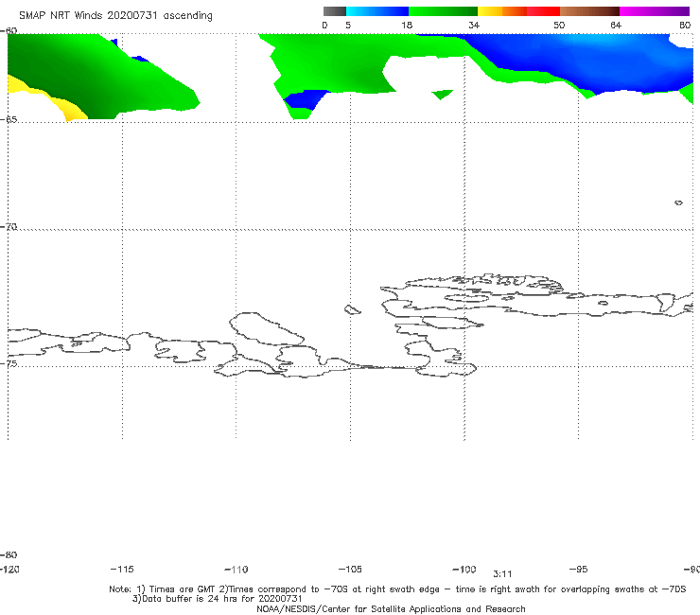This screenshot has height=615, width=700.
Task: Click the latitude label '-75'
Action: click(9, 363)
